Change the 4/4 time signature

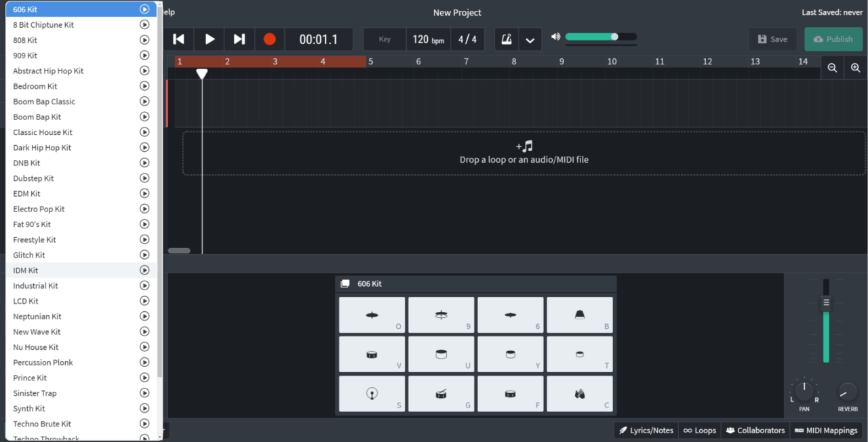point(467,39)
